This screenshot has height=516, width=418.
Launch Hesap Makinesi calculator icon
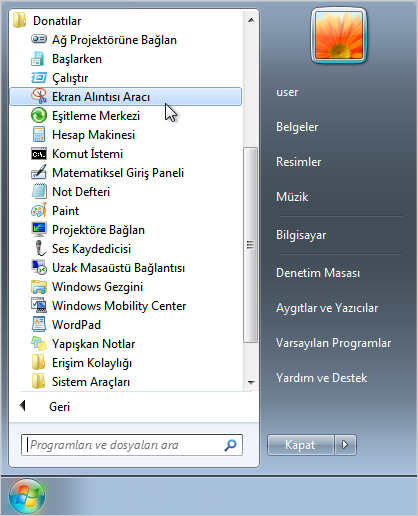39,135
